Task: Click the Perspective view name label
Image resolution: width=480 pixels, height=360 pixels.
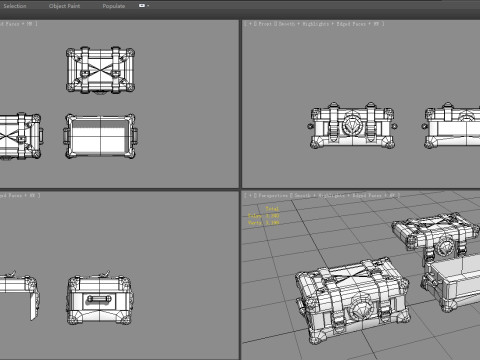Action: (273, 196)
